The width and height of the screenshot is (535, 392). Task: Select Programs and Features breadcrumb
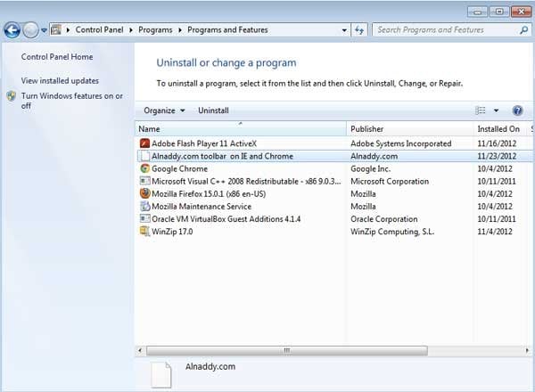coord(227,30)
